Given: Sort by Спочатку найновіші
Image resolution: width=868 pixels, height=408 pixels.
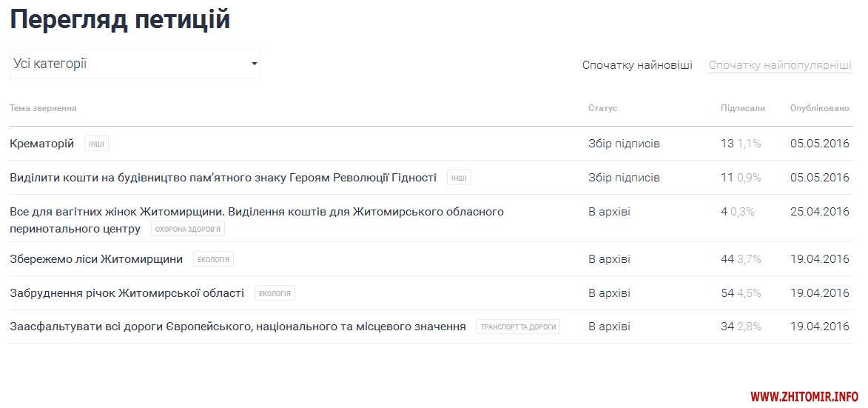Looking at the screenshot, I should pyautogui.click(x=637, y=65).
